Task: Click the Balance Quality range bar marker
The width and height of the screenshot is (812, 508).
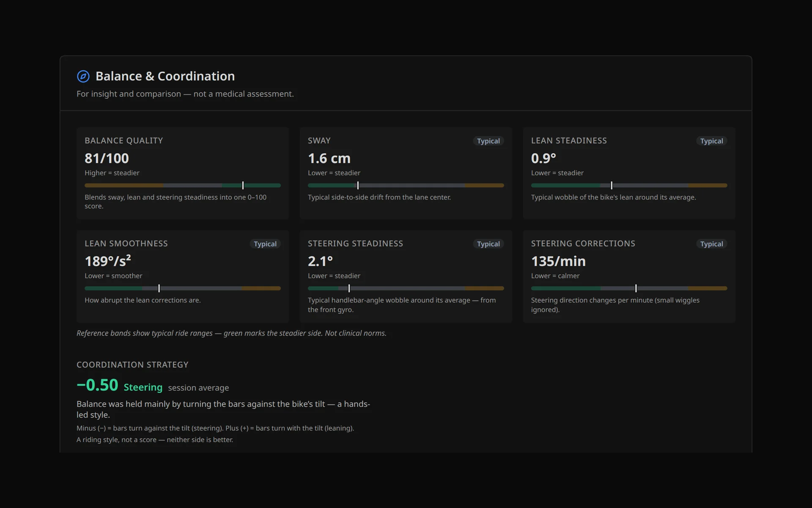Action: (x=243, y=185)
